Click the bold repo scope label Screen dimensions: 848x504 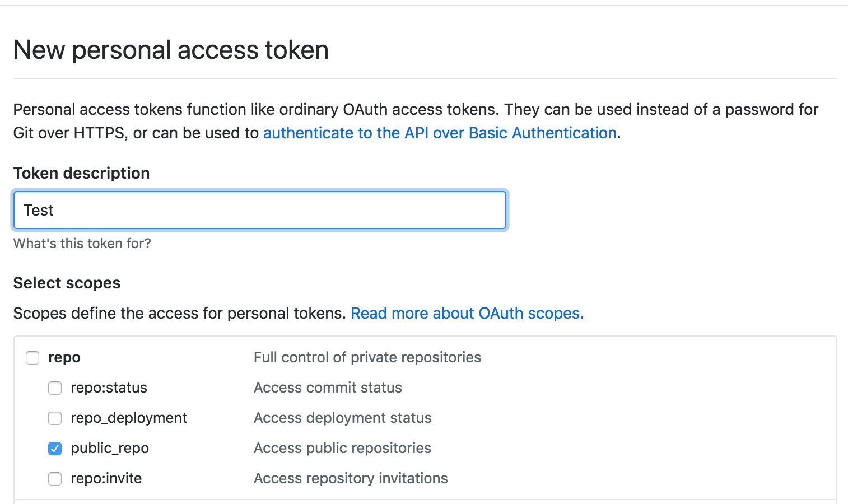[x=64, y=358]
